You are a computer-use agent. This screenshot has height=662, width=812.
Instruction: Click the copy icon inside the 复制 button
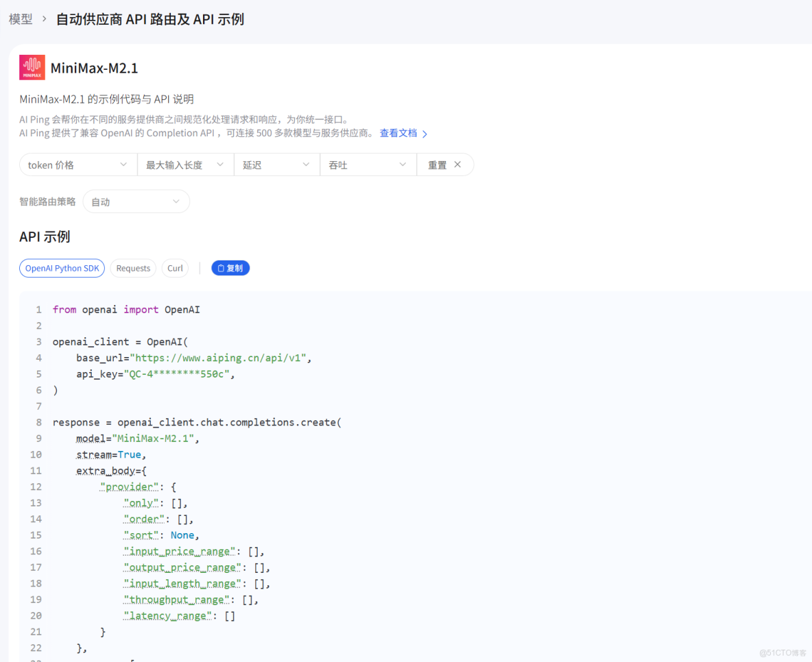tap(222, 268)
